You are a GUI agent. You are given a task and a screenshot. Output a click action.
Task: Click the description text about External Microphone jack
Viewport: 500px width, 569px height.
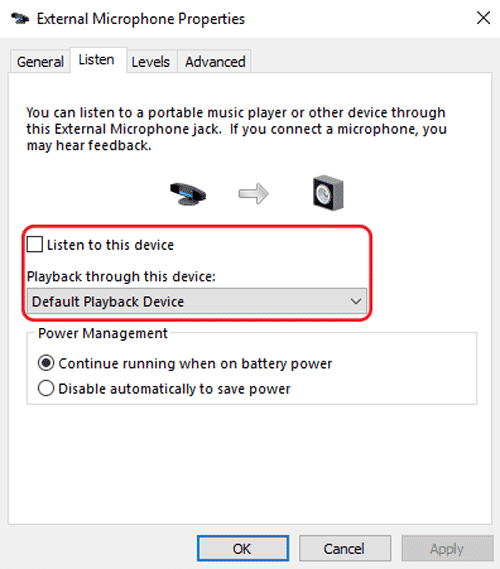point(236,129)
